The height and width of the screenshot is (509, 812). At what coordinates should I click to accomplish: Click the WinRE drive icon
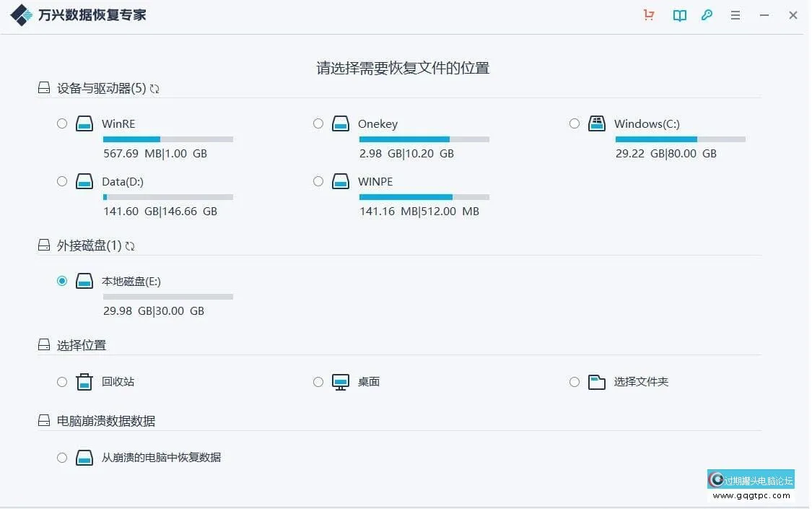click(x=84, y=123)
